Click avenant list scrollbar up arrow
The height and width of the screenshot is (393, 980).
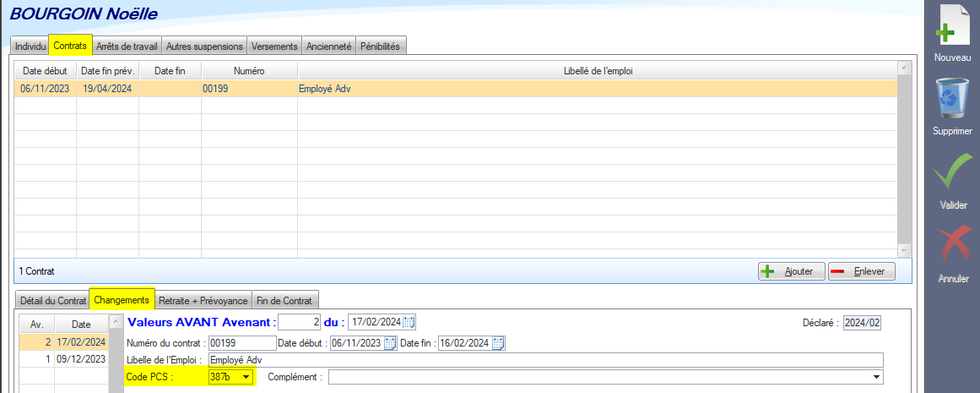tap(115, 322)
